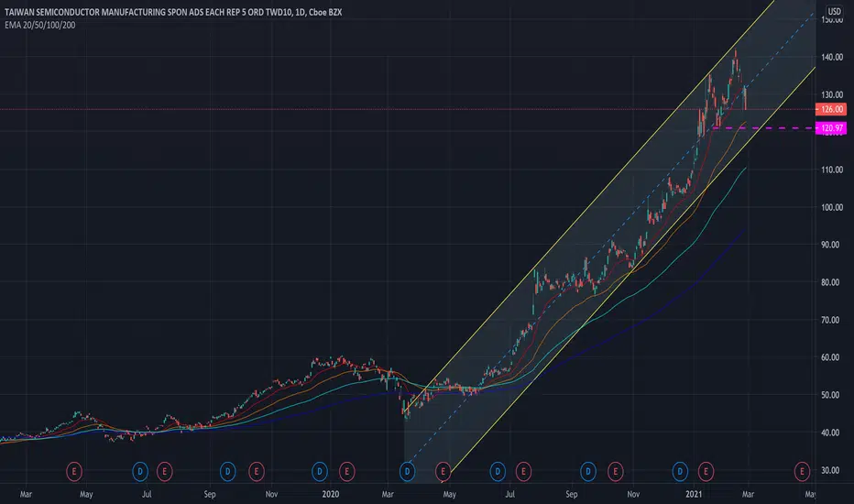Viewport: 854px width, 504px height.
Task: Open the April 2020 earnings marker
Action: 443,471
